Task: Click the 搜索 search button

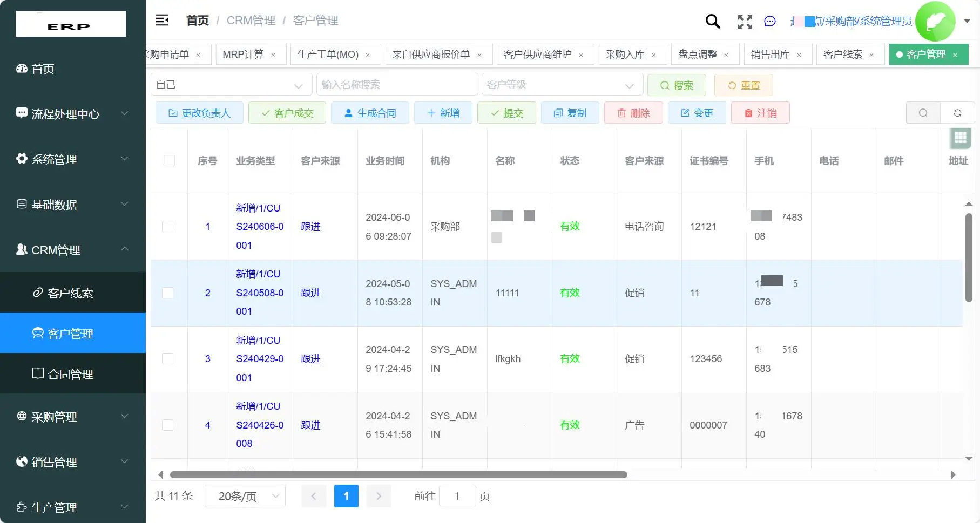Action: (677, 85)
